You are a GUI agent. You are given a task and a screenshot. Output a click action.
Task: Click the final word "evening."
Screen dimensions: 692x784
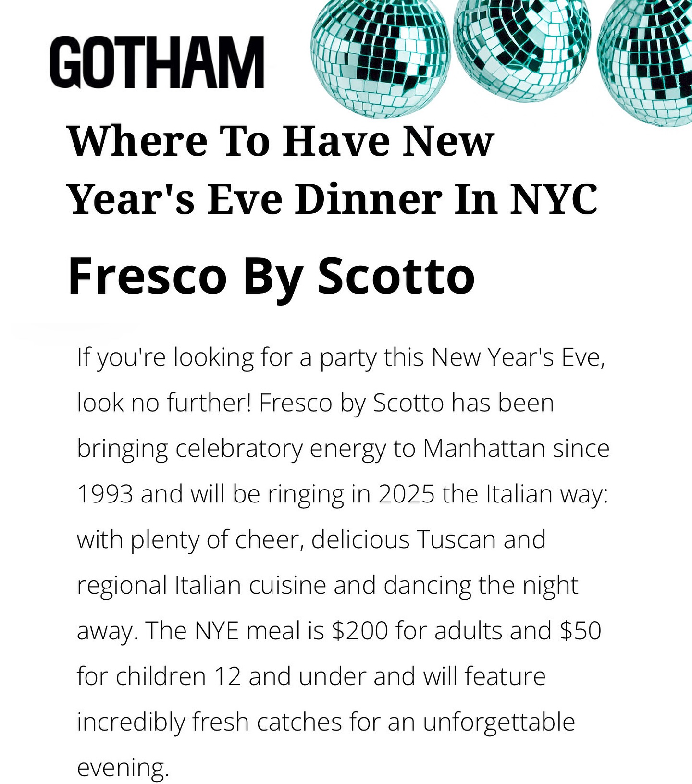(123, 768)
